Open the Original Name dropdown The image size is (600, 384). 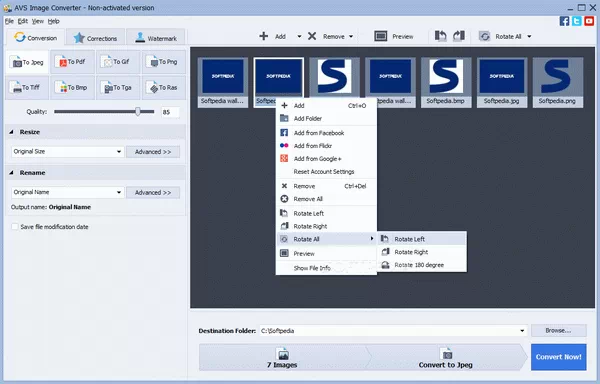click(x=67, y=192)
